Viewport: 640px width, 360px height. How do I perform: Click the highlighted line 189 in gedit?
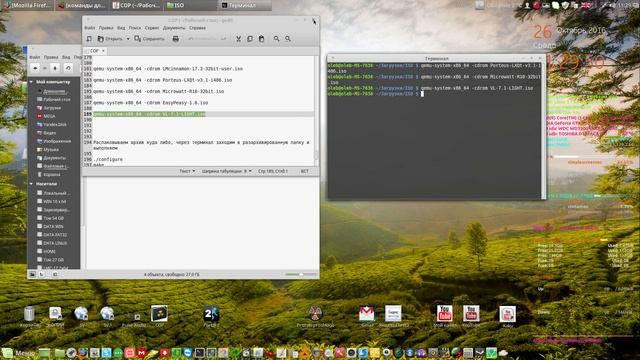point(149,114)
